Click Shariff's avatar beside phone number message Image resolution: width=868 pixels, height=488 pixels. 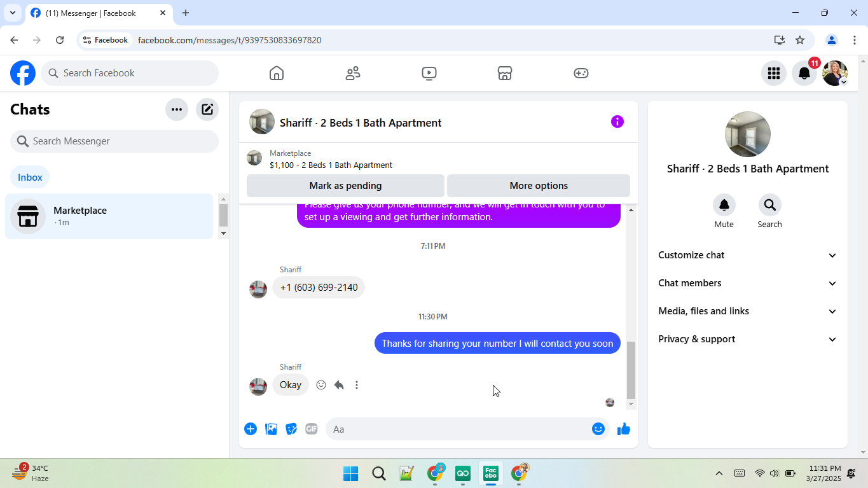click(258, 289)
